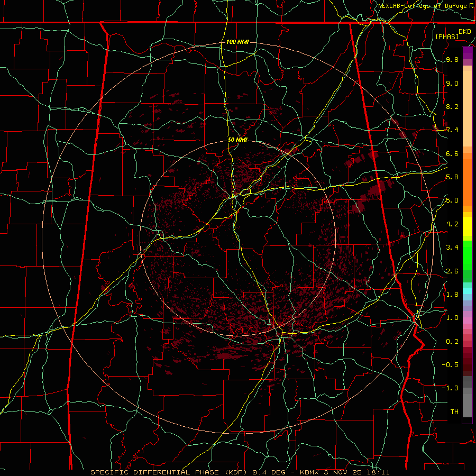Image resolution: width=476 pixels, height=476 pixels.
Task: Click the "[PHAS]" label above the color bar
Action: 447,36
